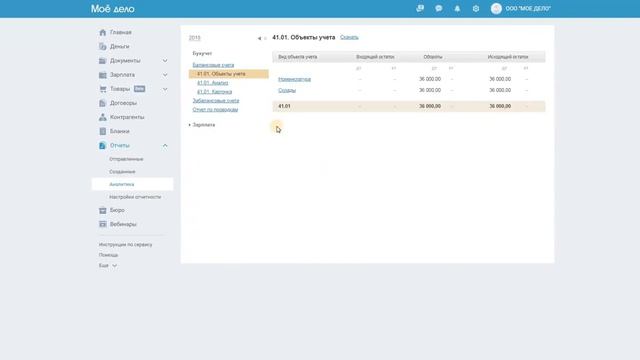Image resolution: width=640 pixels, height=360 pixels.
Task: Open the Вебинары section
Action: pos(123,224)
